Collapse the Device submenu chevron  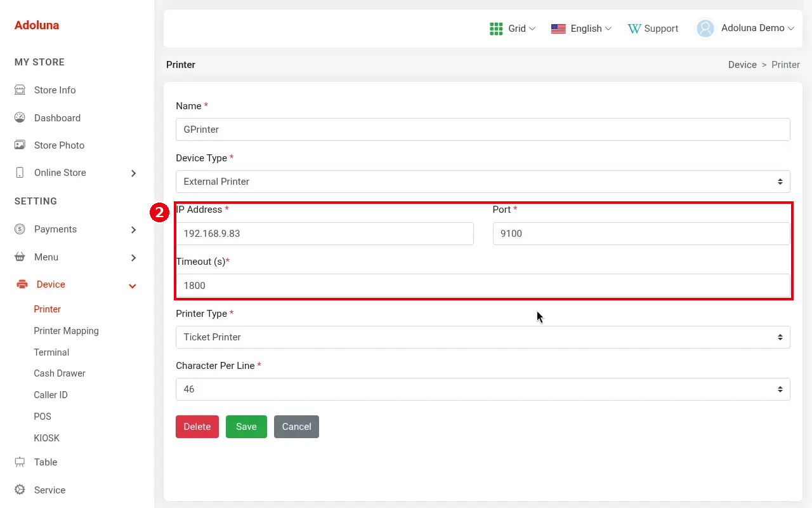click(x=133, y=286)
